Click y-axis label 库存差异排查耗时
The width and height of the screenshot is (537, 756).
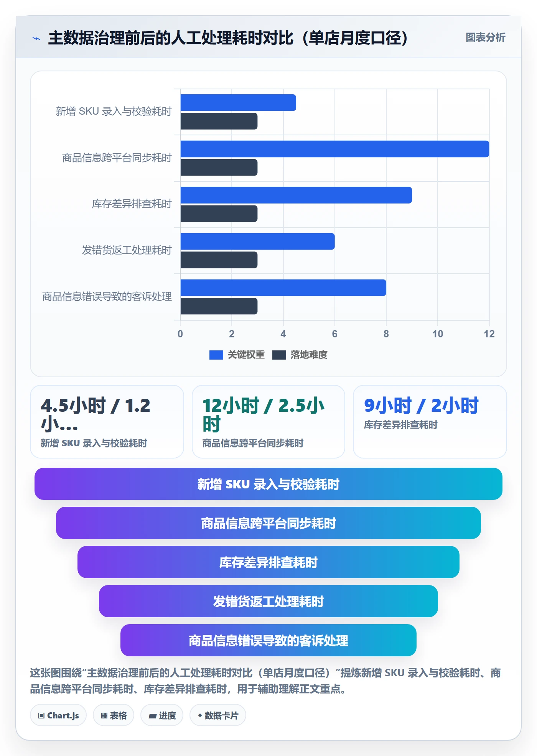point(132,204)
